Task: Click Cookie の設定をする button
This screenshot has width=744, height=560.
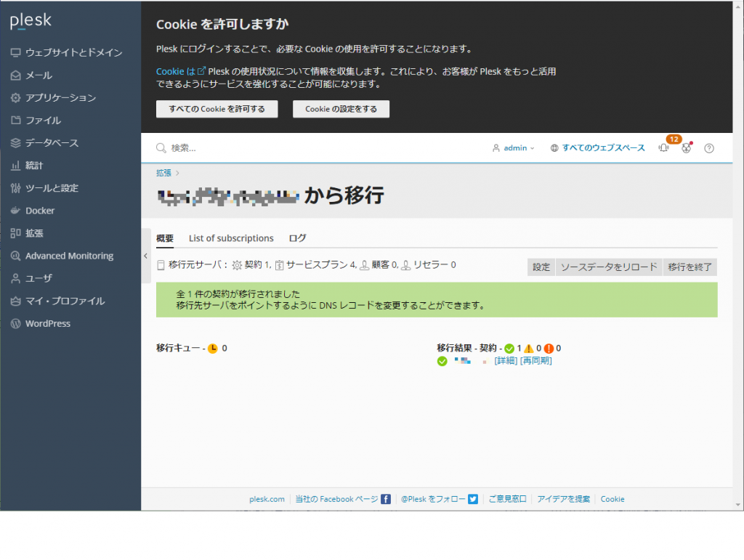Action: 341,109
